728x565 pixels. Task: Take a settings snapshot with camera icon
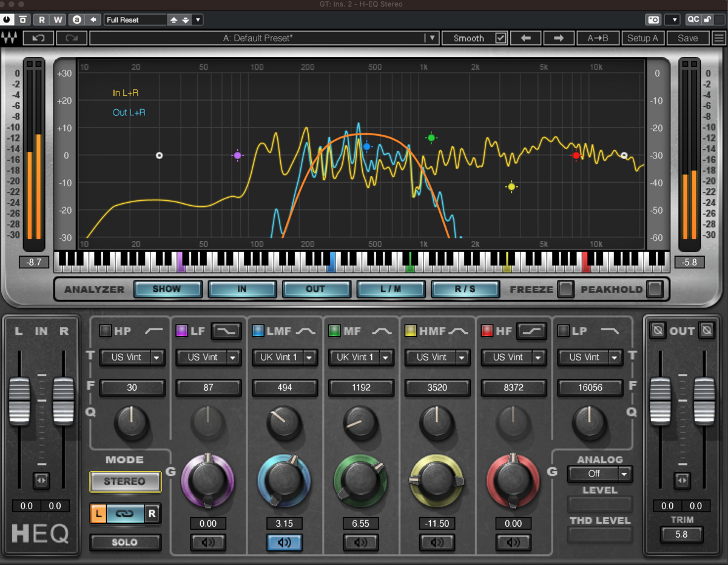pyautogui.click(x=653, y=19)
